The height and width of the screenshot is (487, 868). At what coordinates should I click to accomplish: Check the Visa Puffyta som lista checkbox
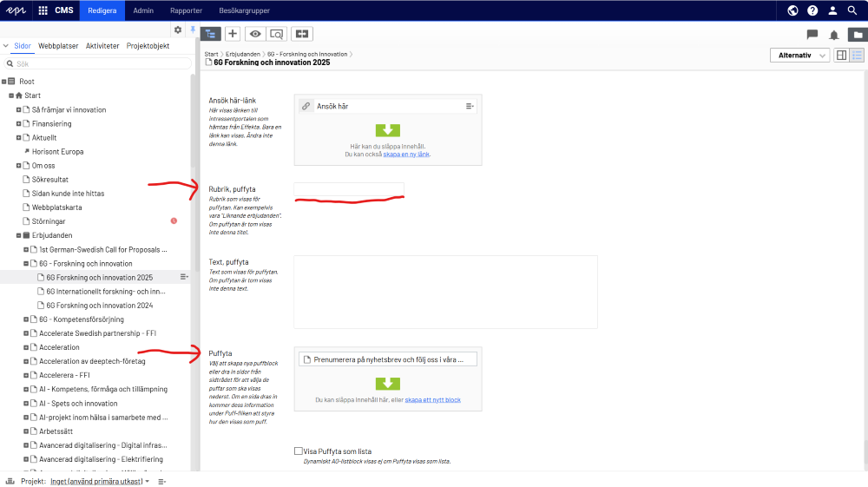pos(299,451)
